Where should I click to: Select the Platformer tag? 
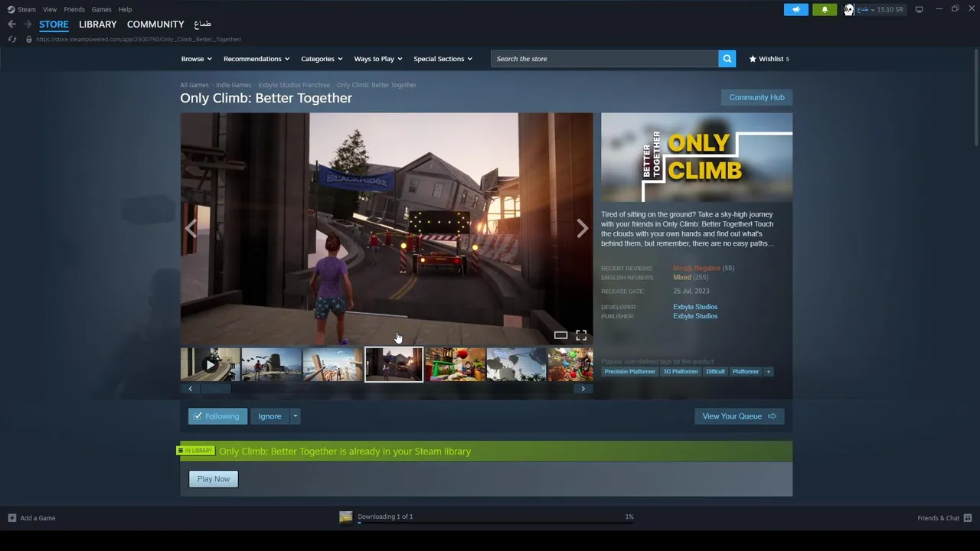(746, 372)
